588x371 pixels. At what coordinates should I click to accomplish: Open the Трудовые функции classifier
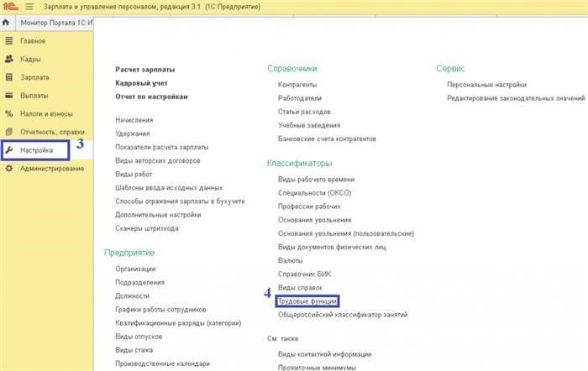point(307,301)
